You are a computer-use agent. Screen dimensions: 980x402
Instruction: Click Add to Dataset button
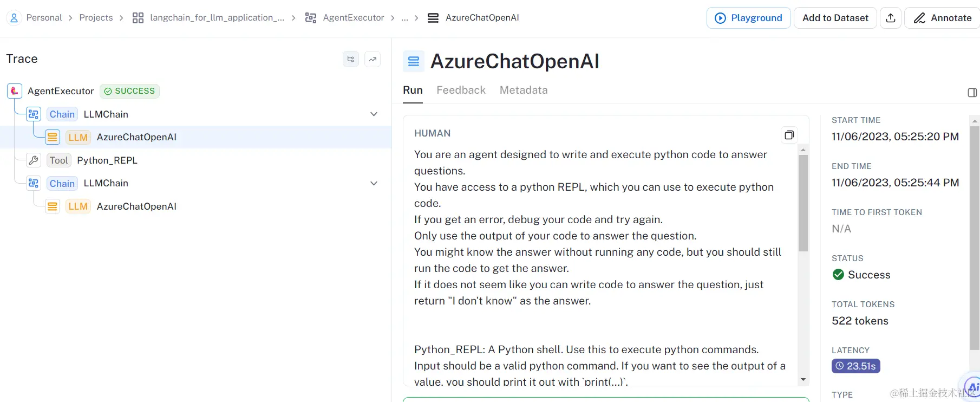835,18
